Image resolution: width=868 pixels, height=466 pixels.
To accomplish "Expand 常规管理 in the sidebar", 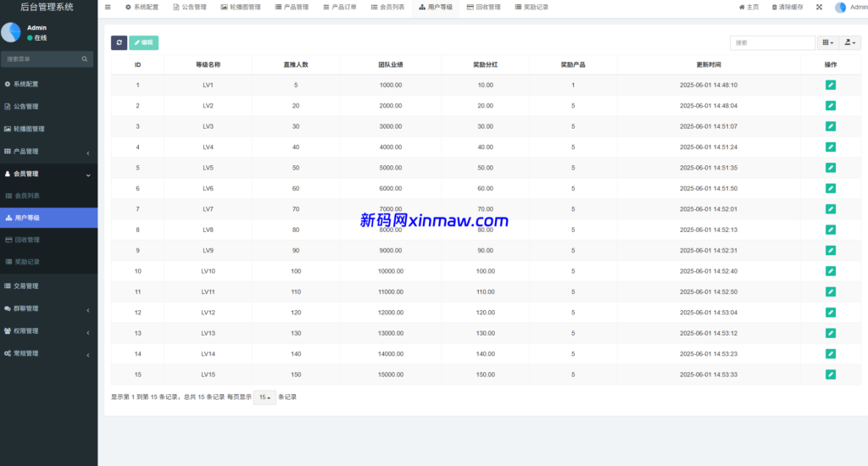I will coord(48,353).
